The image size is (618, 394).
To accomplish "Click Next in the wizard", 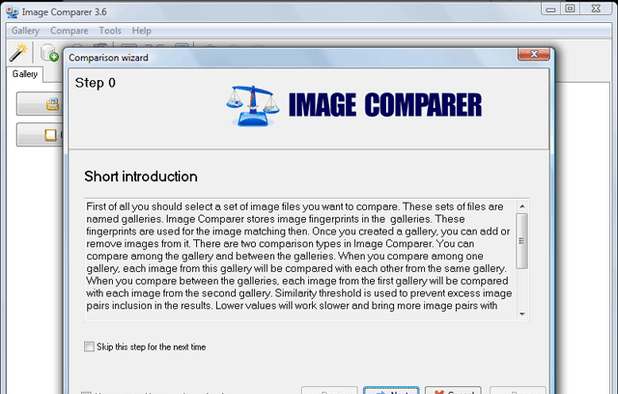I will pos(391,390).
